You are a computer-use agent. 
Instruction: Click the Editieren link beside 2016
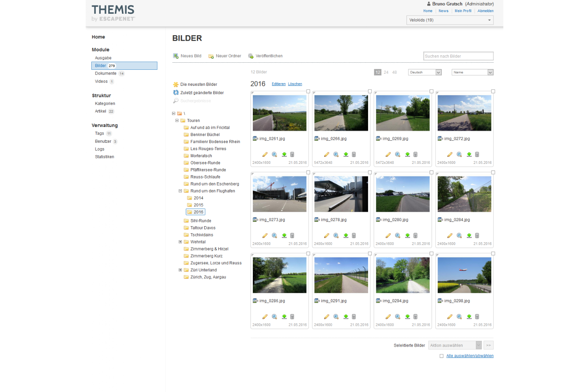point(278,84)
